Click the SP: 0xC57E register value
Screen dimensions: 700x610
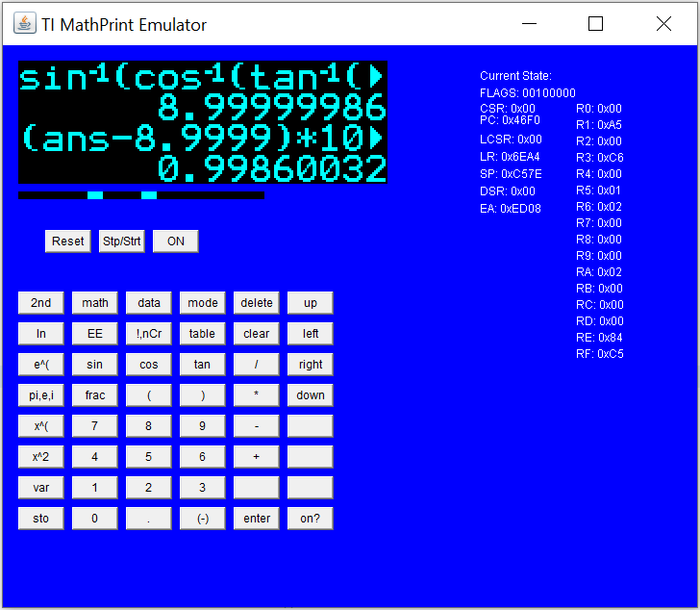click(511, 174)
